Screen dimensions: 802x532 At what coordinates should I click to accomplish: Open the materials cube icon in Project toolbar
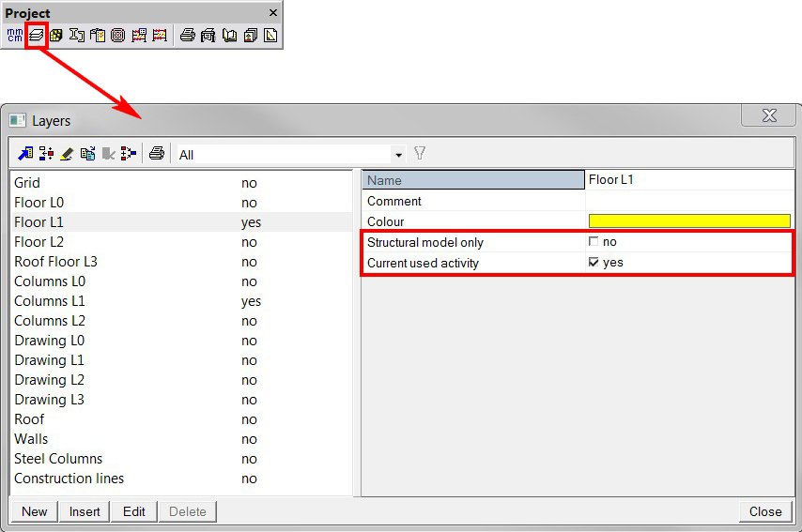(x=55, y=36)
